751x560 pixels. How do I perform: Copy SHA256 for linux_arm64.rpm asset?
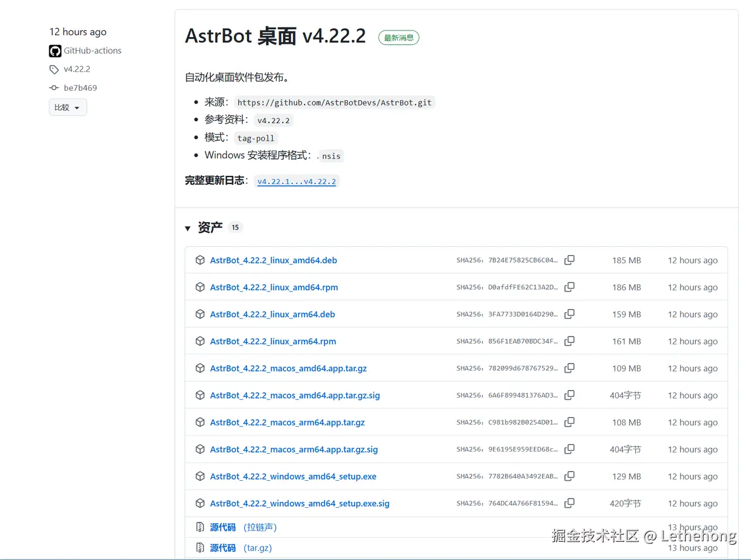(569, 341)
